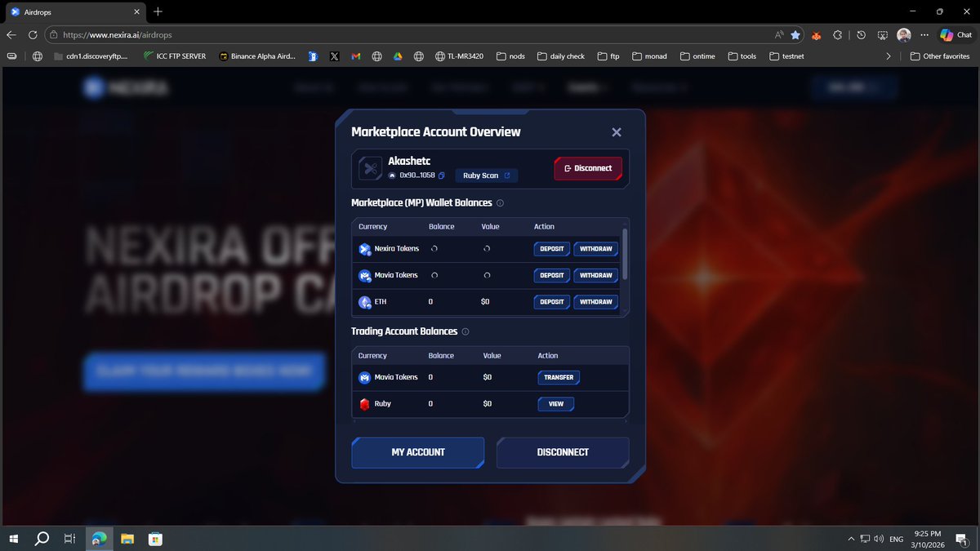Expand the ftp bookmark folder

[608, 56]
